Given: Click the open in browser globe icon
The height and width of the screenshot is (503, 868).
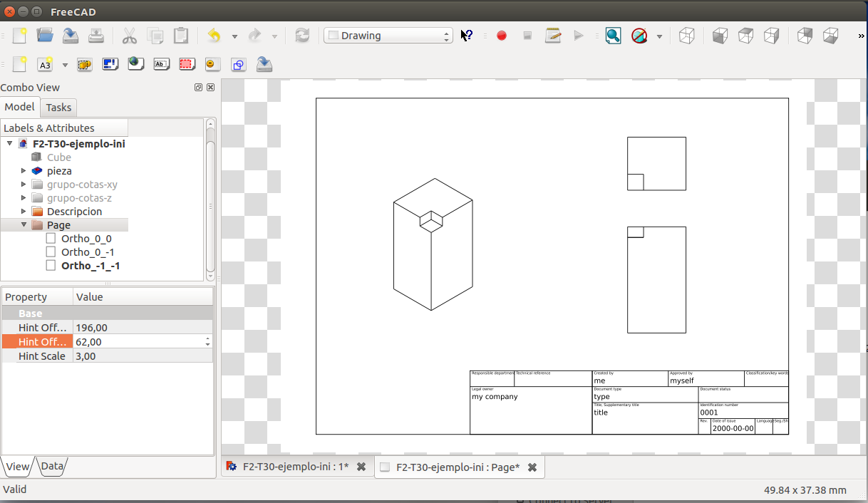Looking at the screenshot, I should [135, 65].
